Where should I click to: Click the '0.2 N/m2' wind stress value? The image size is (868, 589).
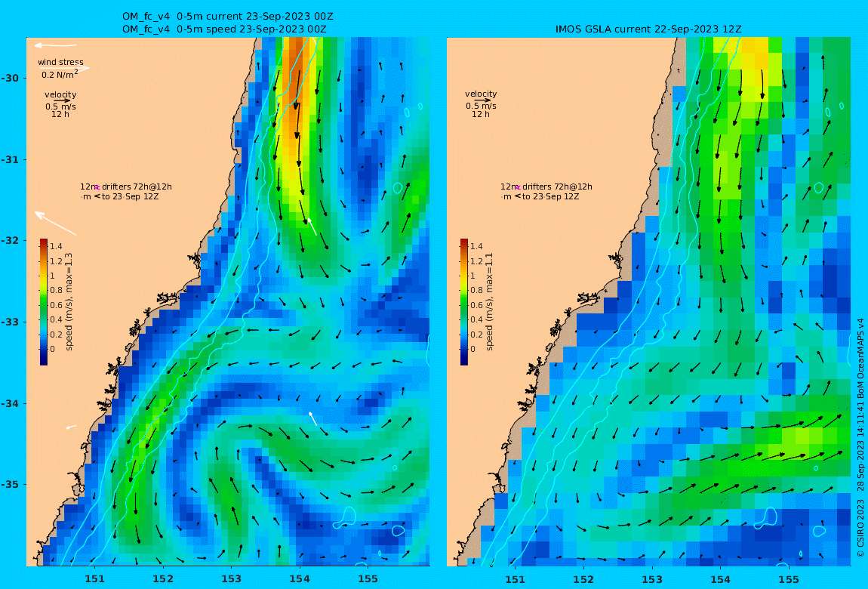coord(60,74)
